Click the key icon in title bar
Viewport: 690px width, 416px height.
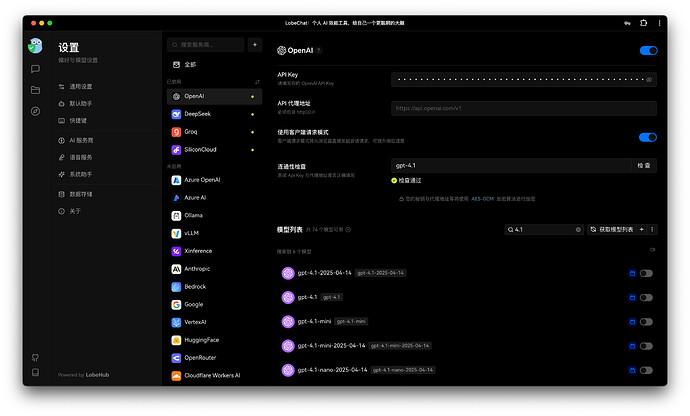click(627, 23)
